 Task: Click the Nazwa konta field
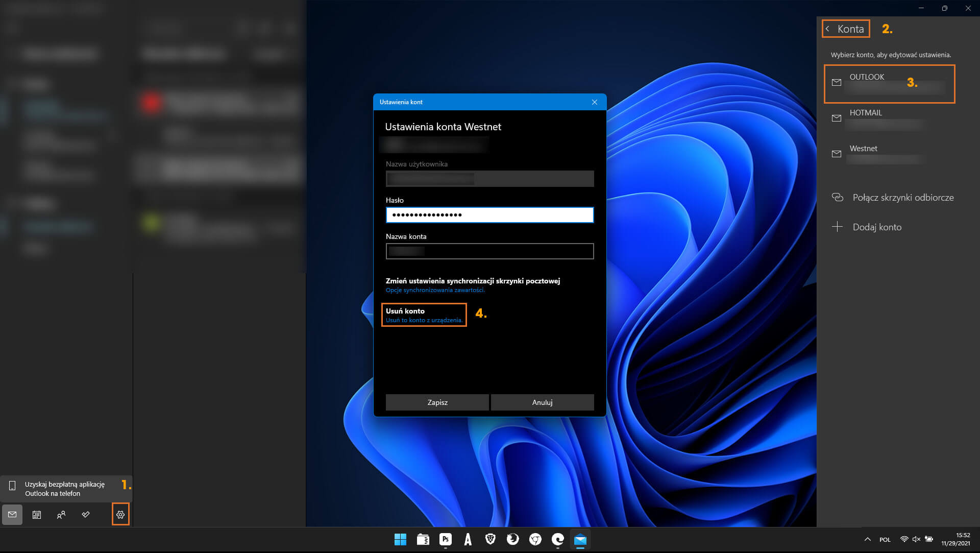click(490, 251)
